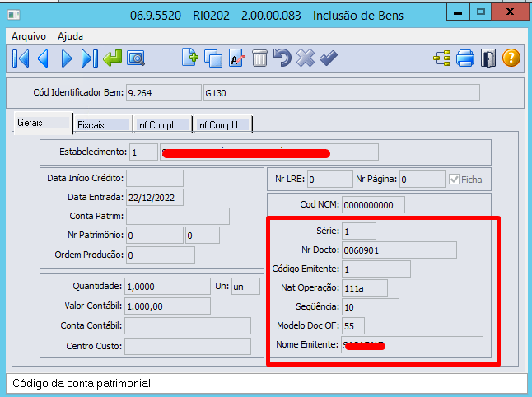This screenshot has width=532, height=397.
Task: Click the G130 description field
Action: pyautogui.click(x=342, y=93)
